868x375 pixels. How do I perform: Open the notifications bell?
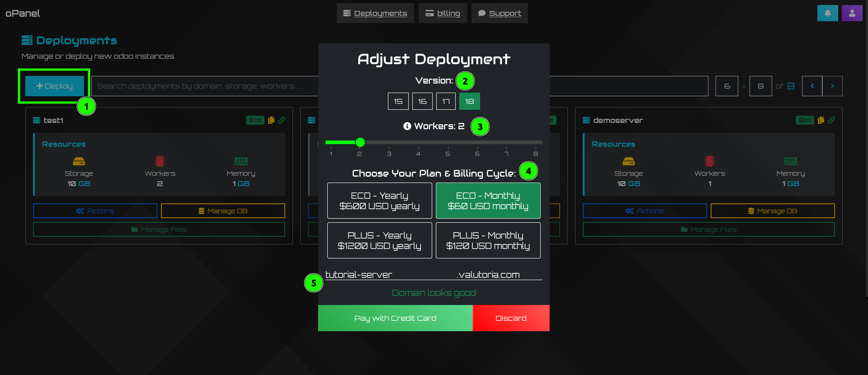(x=827, y=13)
